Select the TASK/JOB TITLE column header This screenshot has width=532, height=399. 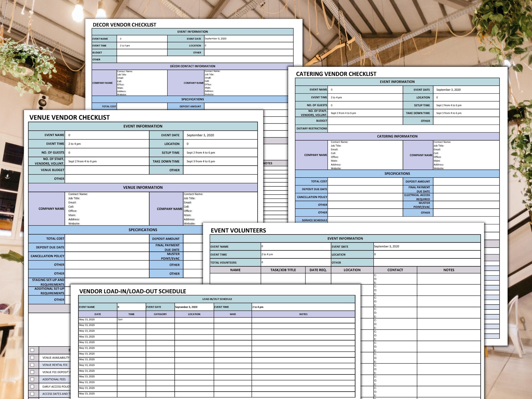pyautogui.click(x=283, y=270)
